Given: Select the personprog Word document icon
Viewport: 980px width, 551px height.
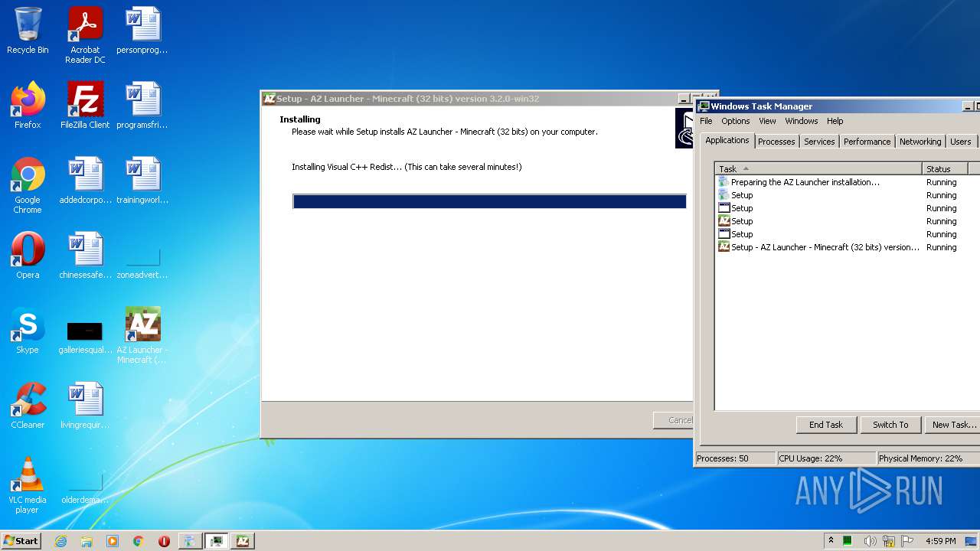Looking at the screenshot, I should click(142, 31).
